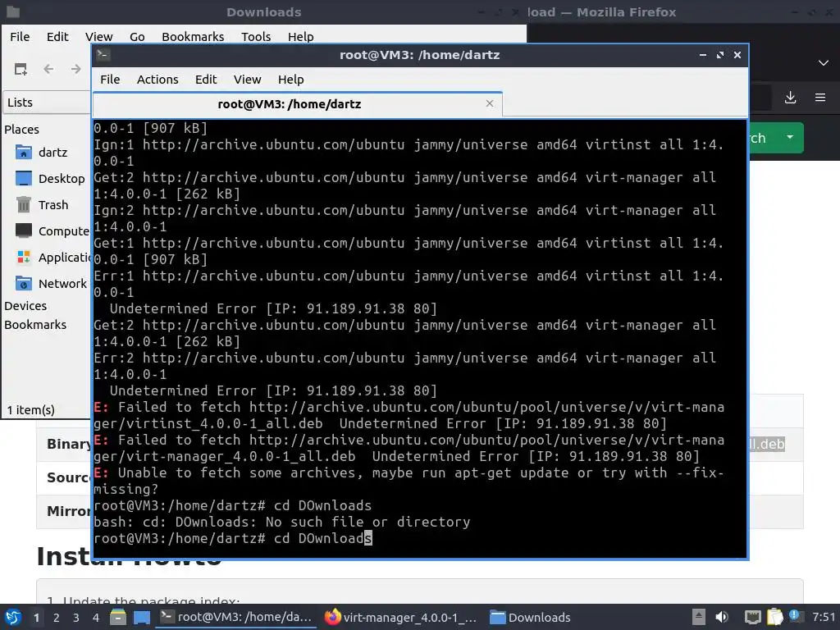Switch to workspace 4
This screenshot has height=630, width=840.
click(96, 618)
